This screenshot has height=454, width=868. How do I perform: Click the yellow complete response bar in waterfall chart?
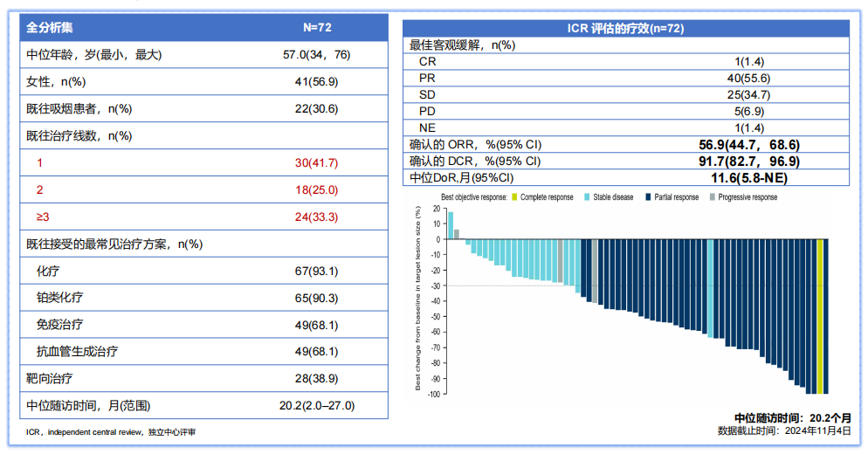tap(819, 316)
